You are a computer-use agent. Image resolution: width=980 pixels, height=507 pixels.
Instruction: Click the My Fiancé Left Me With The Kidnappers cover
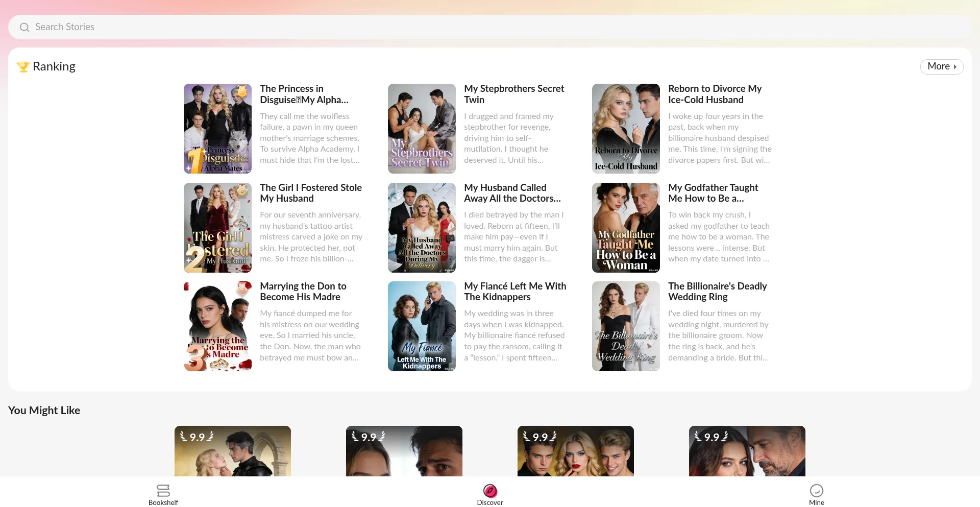coord(421,326)
